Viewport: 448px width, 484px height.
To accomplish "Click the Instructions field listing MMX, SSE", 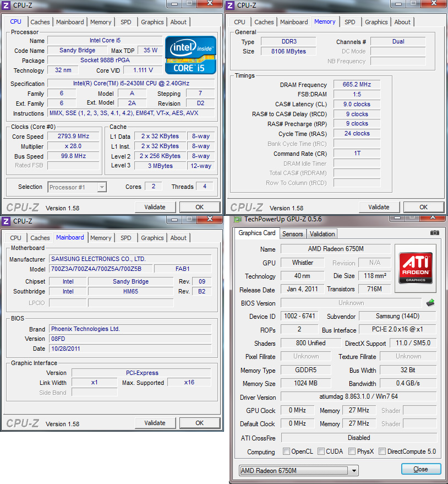I will coord(131,113).
